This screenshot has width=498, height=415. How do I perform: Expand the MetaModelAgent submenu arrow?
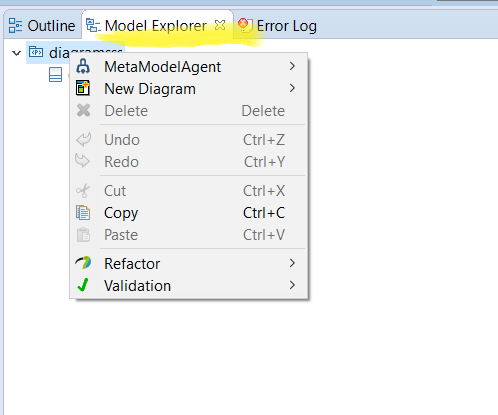[292, 66]
